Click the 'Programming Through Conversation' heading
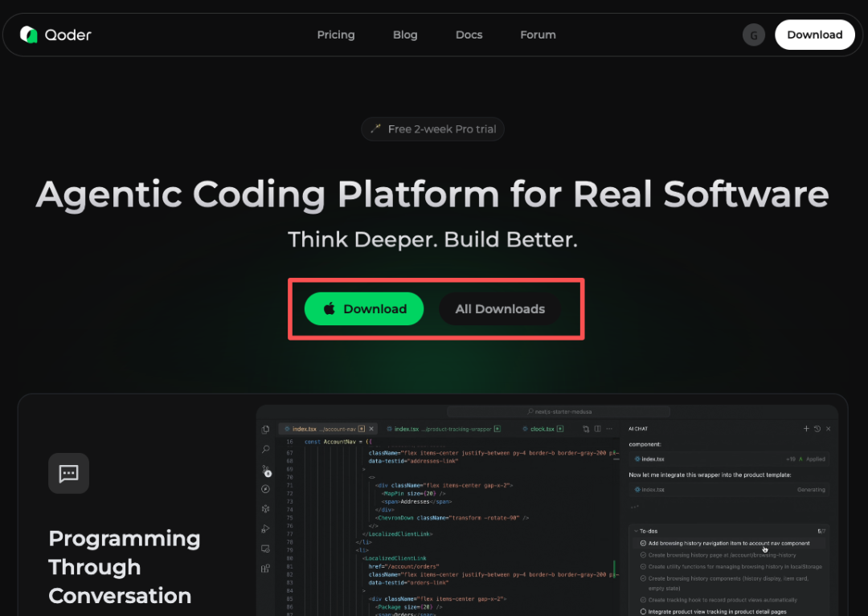868x616 pixels. [124, 567]
